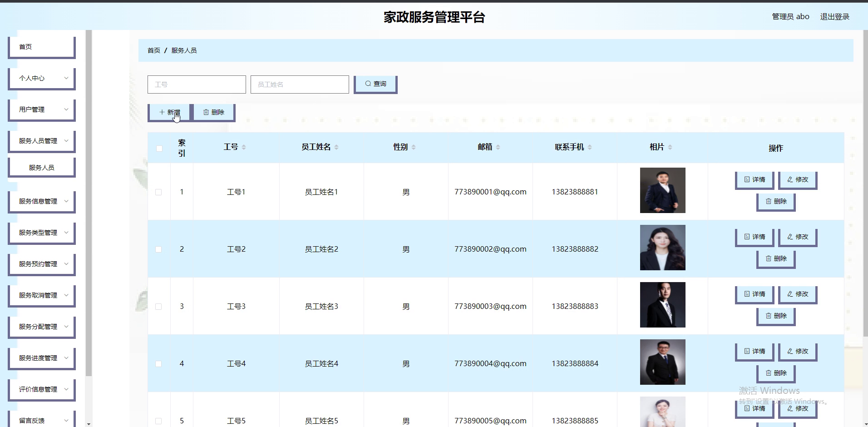Viewport: 868px width, 427px height.
Task: Sort by 联系手机 column arrows
Action: pos(590,147)
